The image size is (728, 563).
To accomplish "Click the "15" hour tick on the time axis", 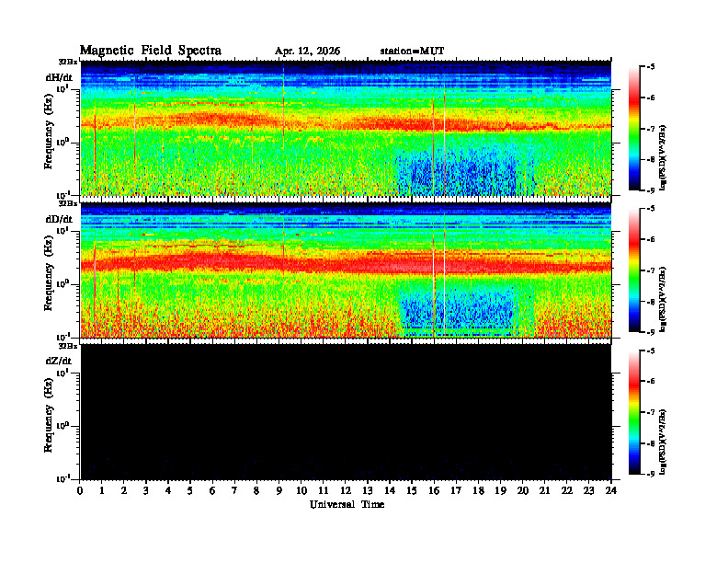I will coord(412,491).
